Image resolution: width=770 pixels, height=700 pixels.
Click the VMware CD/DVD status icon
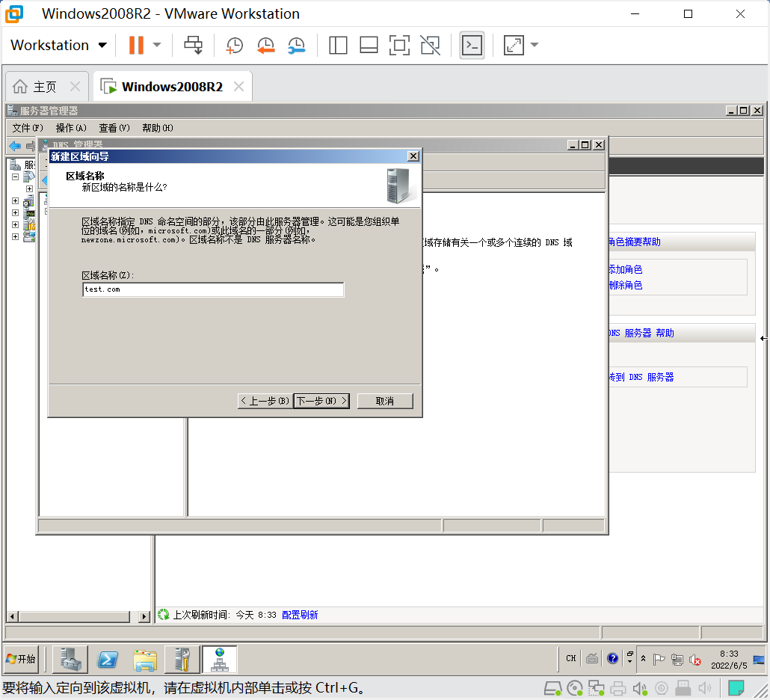(575, 688)
